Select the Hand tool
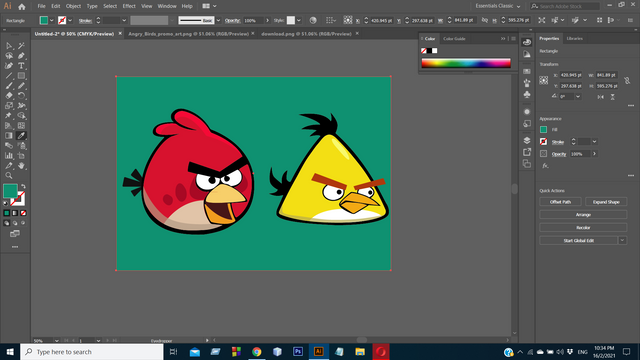Image resolution: width=640 pixels, height=360 pixels. point(21,166)
